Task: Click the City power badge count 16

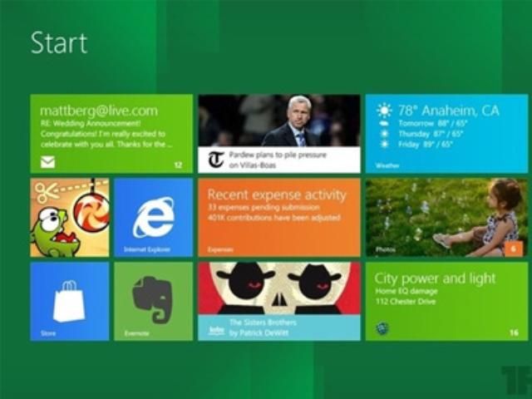Action: coord(514,332)
